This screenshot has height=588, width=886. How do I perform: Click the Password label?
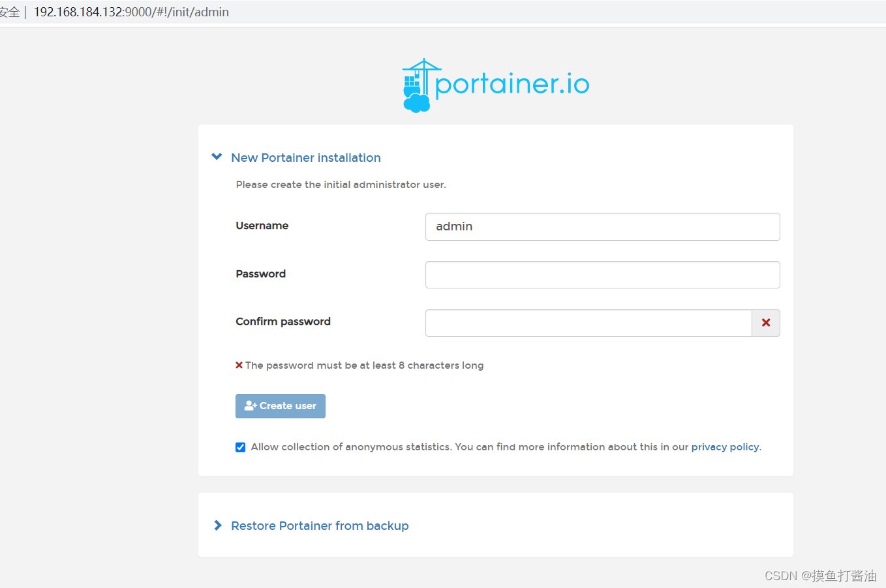tap(261, 274)
